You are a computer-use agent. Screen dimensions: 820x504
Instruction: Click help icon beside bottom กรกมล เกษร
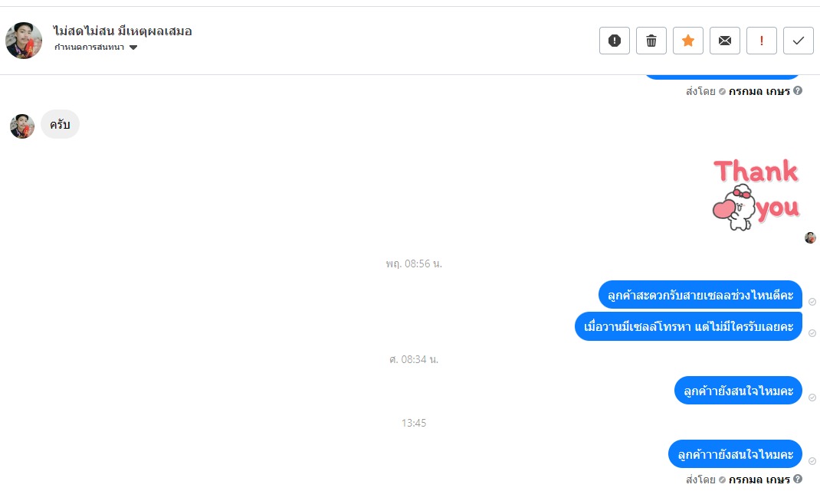click(798, 479)
